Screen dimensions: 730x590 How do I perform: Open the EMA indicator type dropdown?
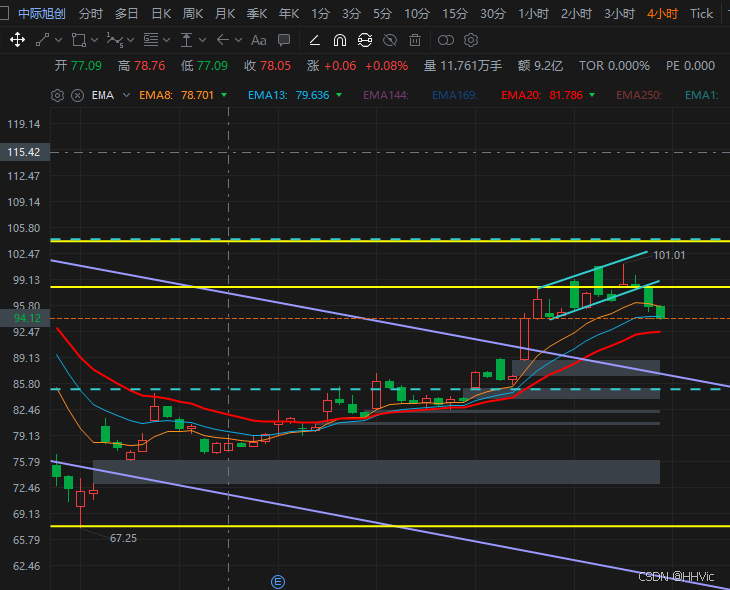(126, 95)
